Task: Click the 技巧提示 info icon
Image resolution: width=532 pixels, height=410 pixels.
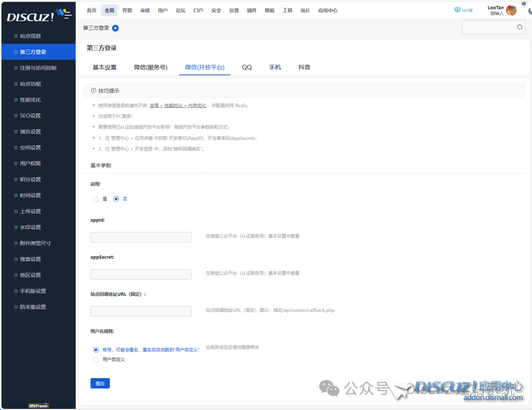Action: coord(94,91)
